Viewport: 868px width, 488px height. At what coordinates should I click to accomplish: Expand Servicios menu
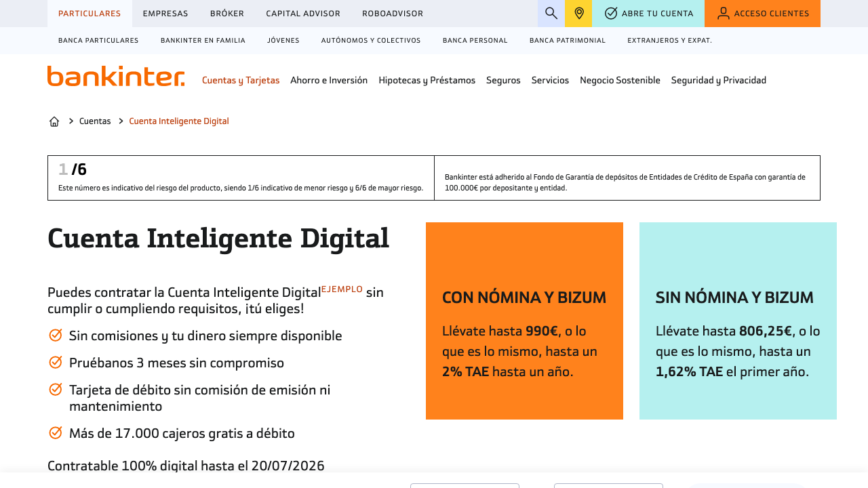click(x=550, y=80)
